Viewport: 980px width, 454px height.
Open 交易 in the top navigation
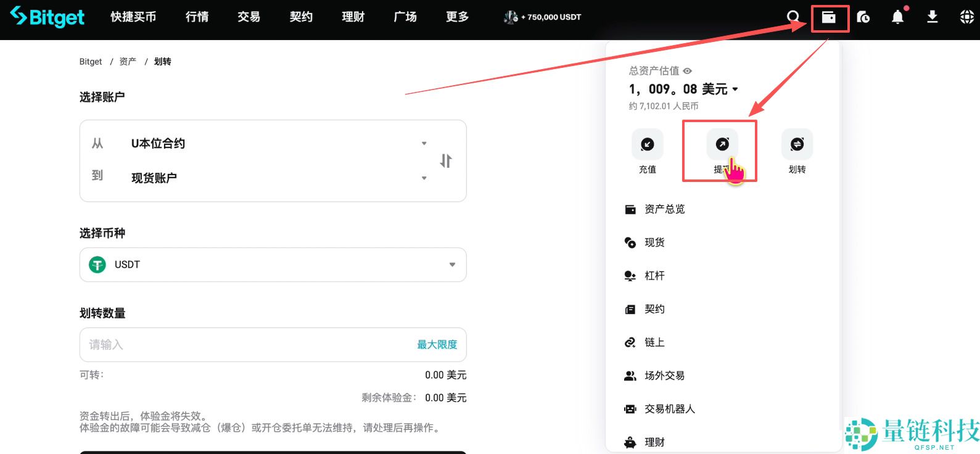click(x=249, y=17)
